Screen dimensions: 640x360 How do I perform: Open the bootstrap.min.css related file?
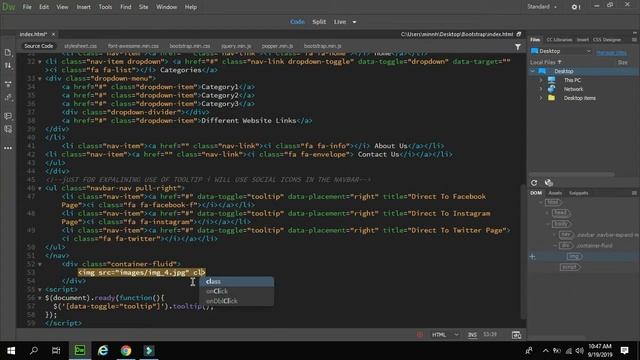pos(190,46)
